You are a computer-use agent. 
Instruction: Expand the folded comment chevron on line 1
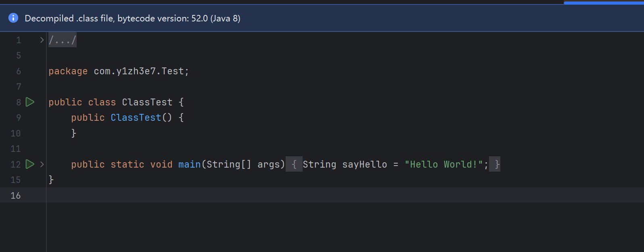(42, 40)
